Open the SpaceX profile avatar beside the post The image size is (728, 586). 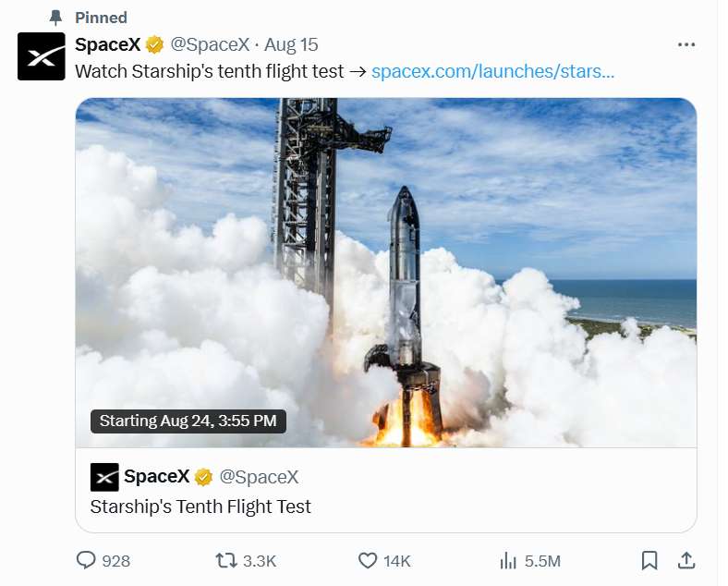point(42,55)
